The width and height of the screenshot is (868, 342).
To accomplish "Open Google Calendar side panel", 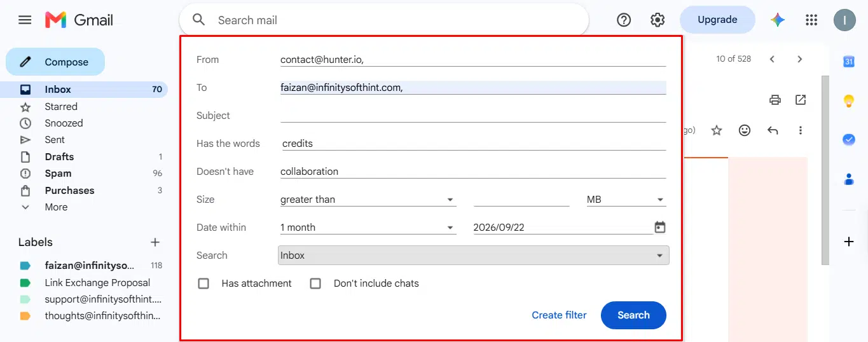I will 848,62.
